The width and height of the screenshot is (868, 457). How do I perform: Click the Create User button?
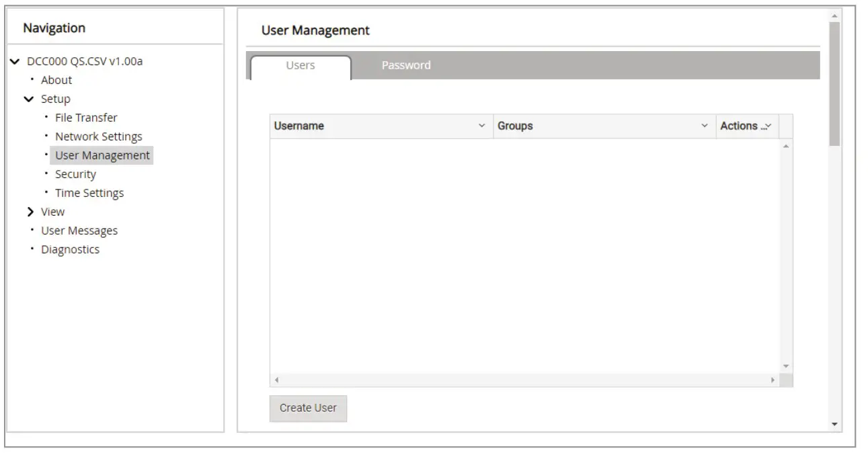(308, 408)
